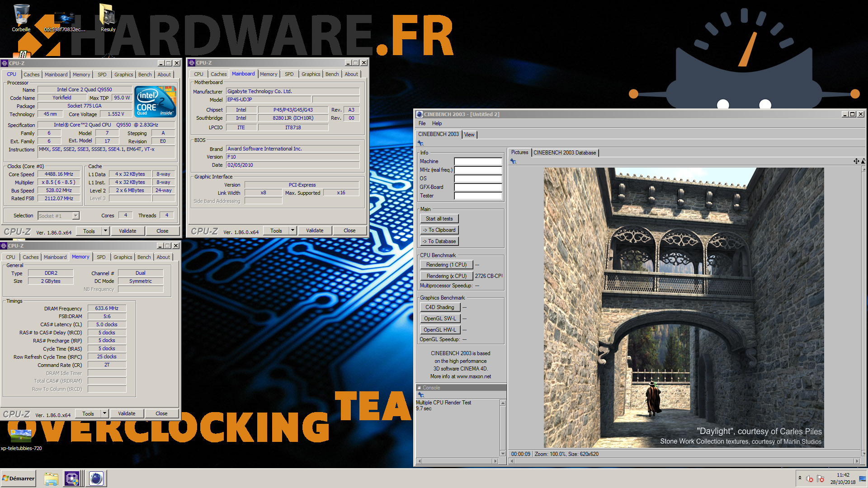Open the Corbeille recycle bin desktop icon
Screen dimensions: 868x488
21,18
